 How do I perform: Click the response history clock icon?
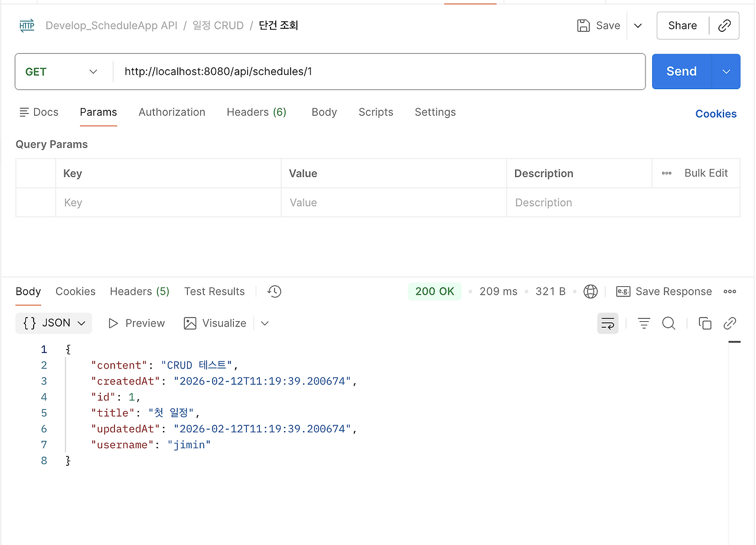pyautogui.click(x=274, y=291)
